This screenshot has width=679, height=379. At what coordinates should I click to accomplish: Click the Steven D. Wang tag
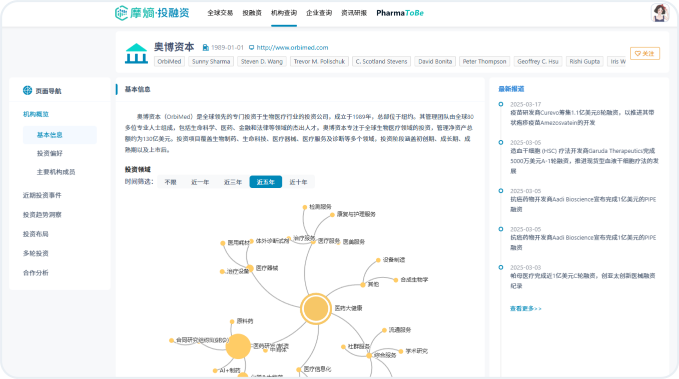tap(262, 62)
